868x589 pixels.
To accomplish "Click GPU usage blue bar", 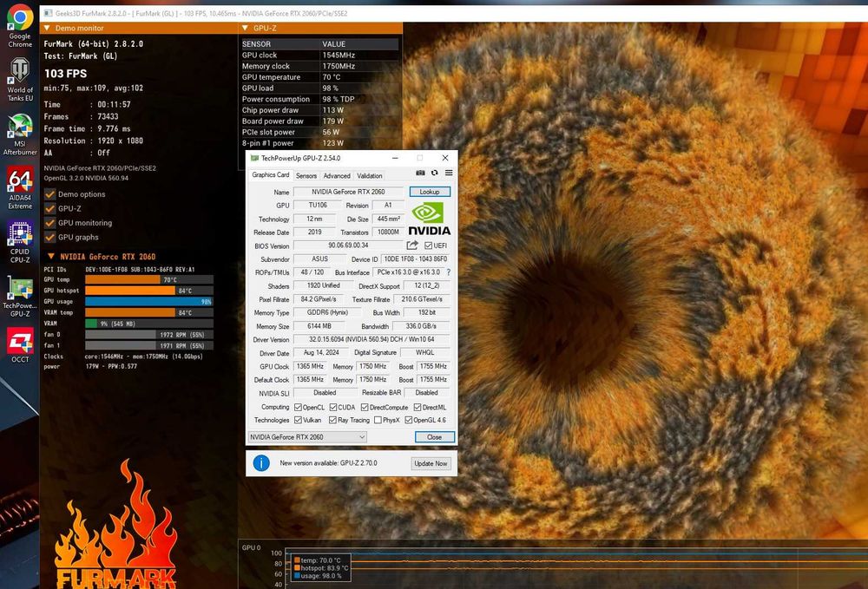I will (149, 301).
